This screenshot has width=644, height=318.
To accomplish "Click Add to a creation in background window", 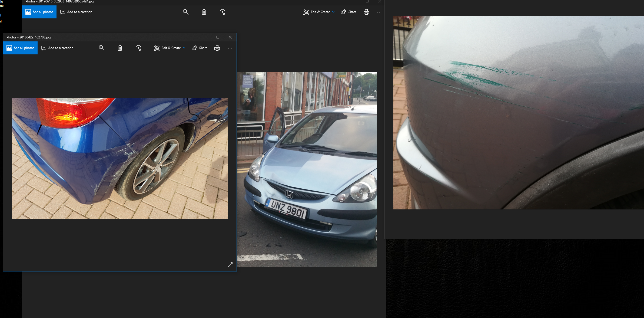I will point(76,12).
